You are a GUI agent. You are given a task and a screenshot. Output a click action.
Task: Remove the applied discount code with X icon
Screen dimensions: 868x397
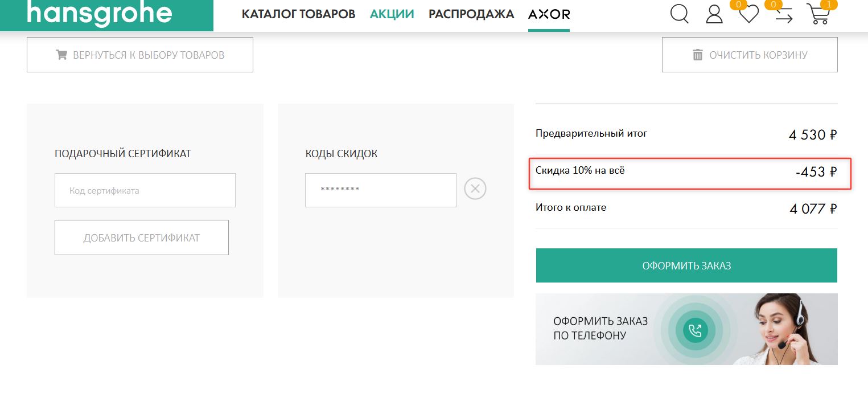475,189
